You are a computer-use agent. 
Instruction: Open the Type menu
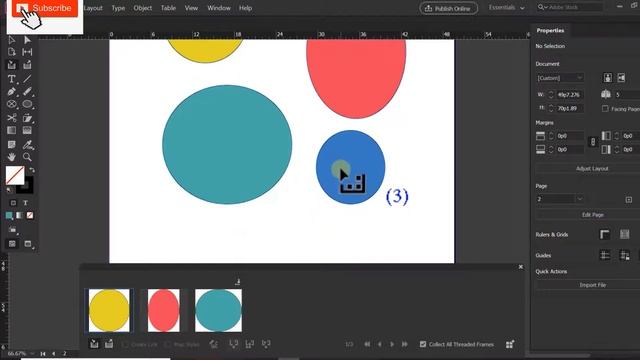pyautogui.click(x=118, y=8)
